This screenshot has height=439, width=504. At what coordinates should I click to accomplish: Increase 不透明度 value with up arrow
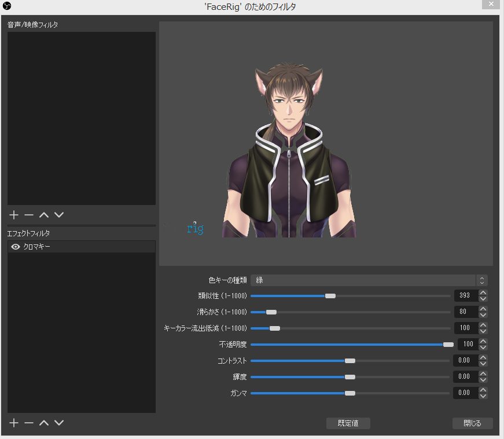[x=483, y=341]
